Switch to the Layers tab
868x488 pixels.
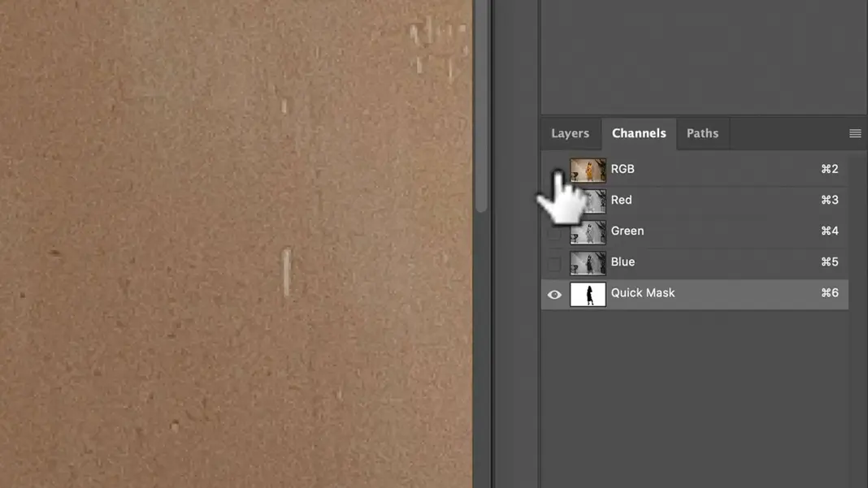(x=571, y=133)
